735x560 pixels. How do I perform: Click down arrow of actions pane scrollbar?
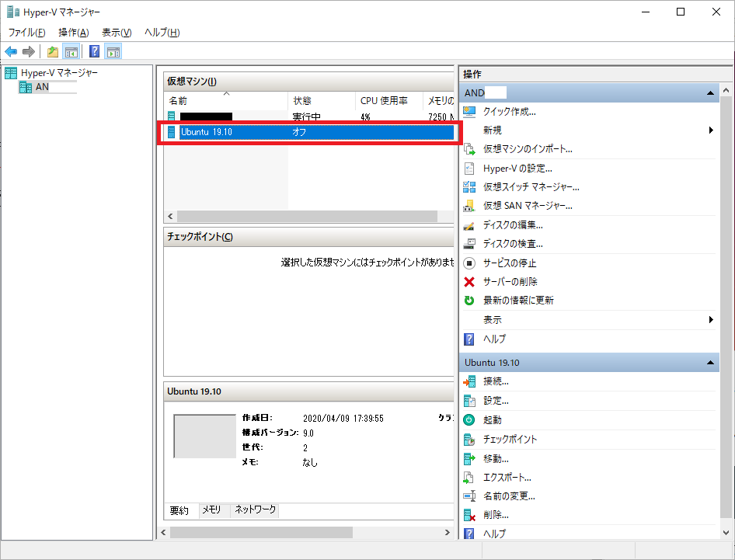(x=726, y=533)
